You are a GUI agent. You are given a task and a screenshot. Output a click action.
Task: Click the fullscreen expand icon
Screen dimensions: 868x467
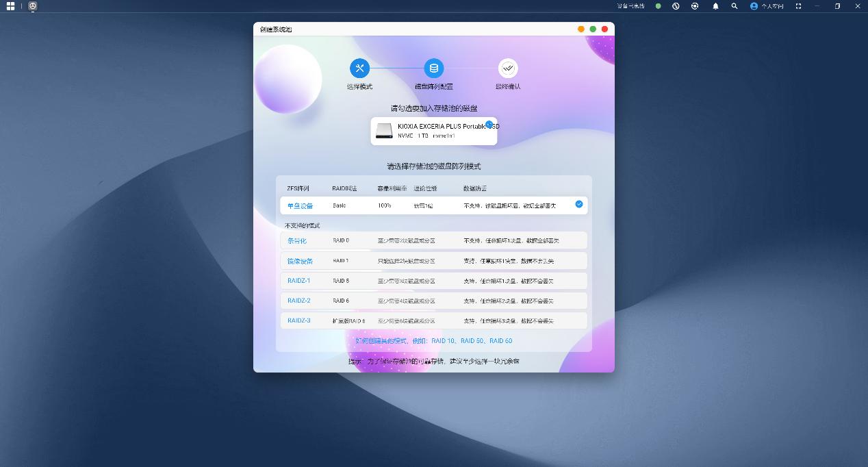pyautogui.click(x=798, y=5)
